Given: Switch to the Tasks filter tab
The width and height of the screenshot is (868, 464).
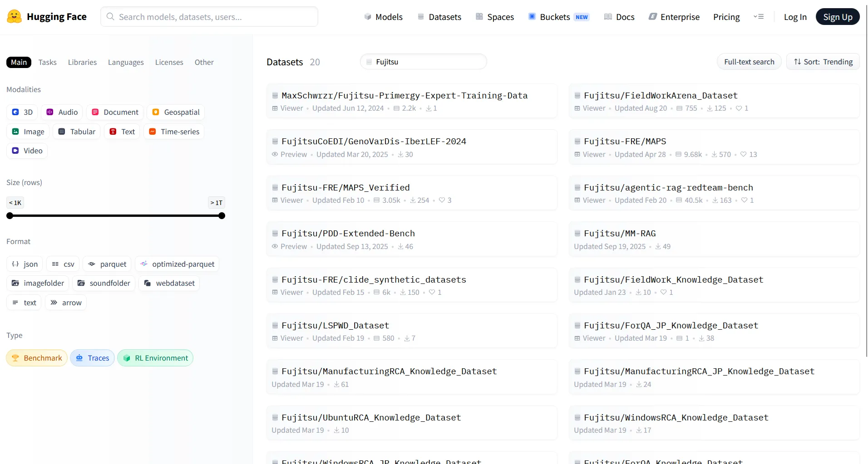Looking at the screenshot, I should coord(48,62).
